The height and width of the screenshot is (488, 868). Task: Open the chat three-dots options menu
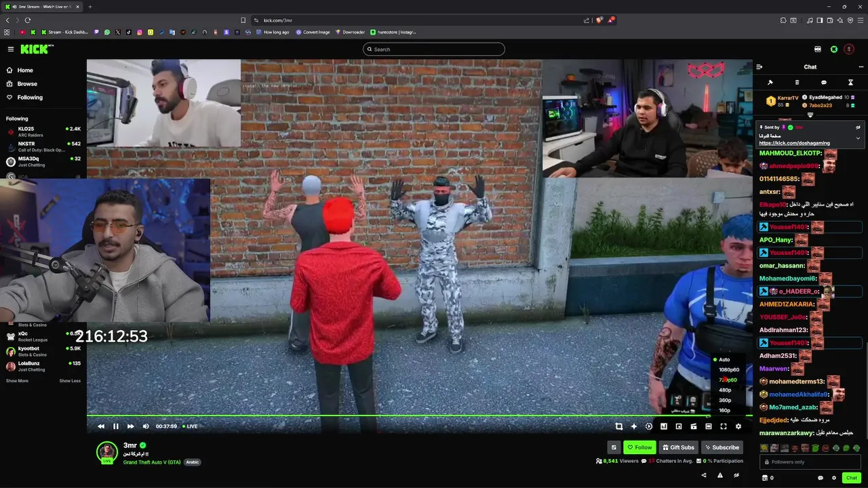click(x=861, y=66)
